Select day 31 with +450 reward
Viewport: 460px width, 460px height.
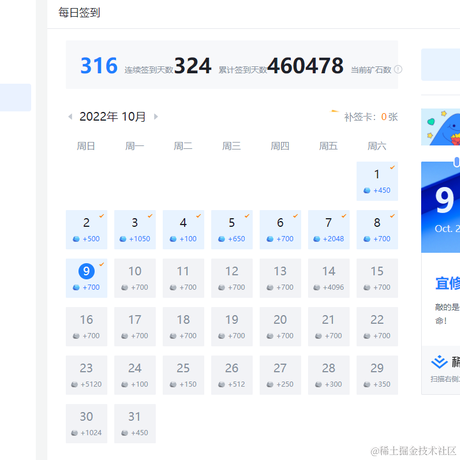point(135,423)
